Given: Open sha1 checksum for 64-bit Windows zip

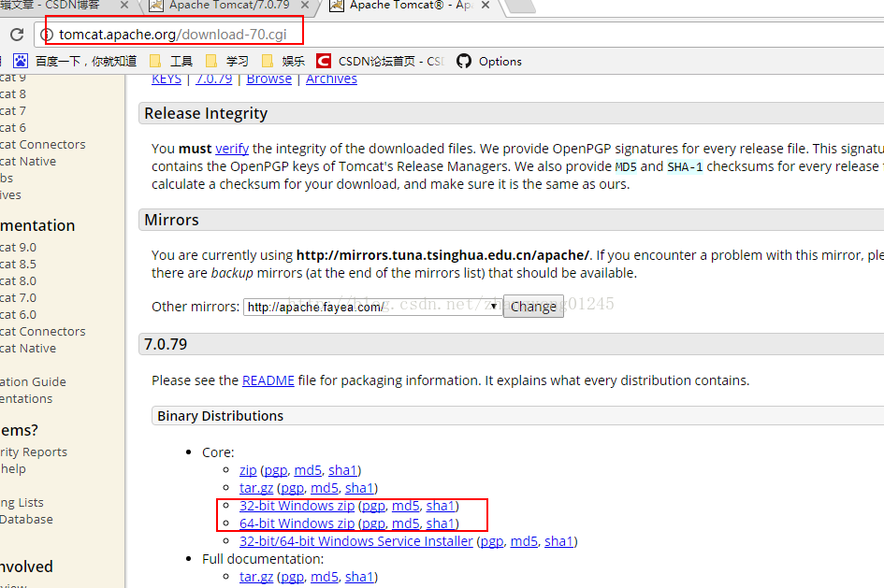Looking at the screenshot, I should coord(441,523).
